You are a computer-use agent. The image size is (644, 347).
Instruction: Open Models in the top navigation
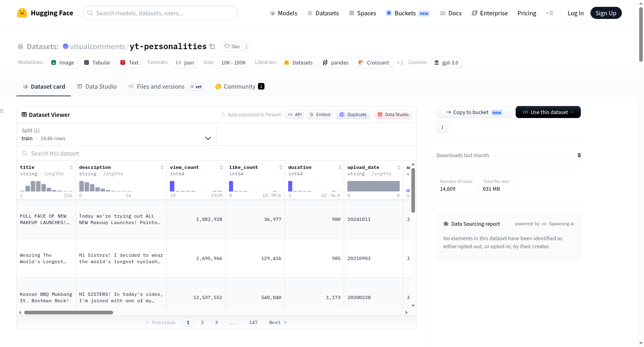283,13
